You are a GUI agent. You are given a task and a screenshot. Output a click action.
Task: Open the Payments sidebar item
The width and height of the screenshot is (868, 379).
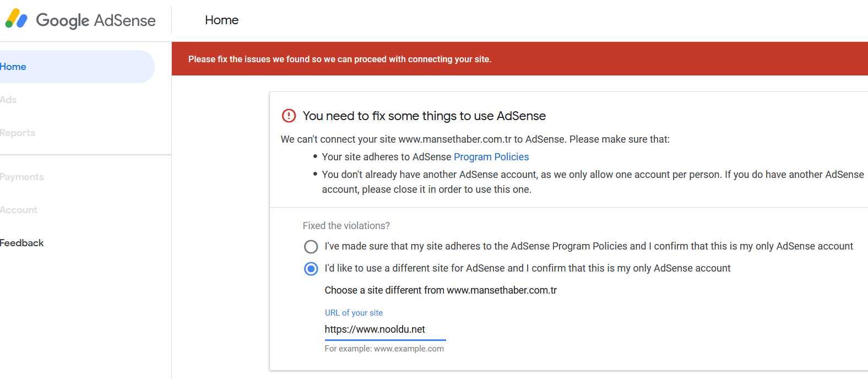pyautogui.click(x=22, y=177)
